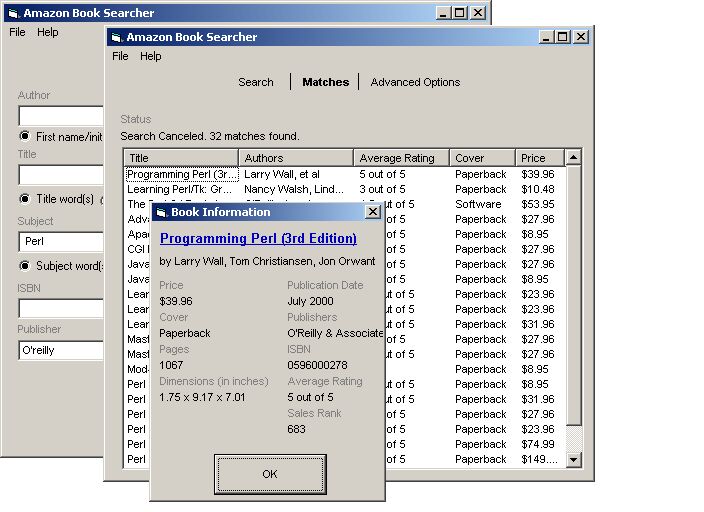This screenshot has width=704, height=512.
Task: Click scrollbar up arrow in matches list
Action: (x=573, y=158)
